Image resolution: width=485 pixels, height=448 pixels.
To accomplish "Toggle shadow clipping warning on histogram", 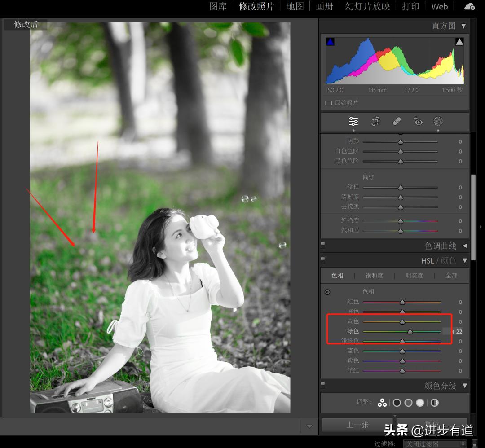I will [x=330, y=41].
